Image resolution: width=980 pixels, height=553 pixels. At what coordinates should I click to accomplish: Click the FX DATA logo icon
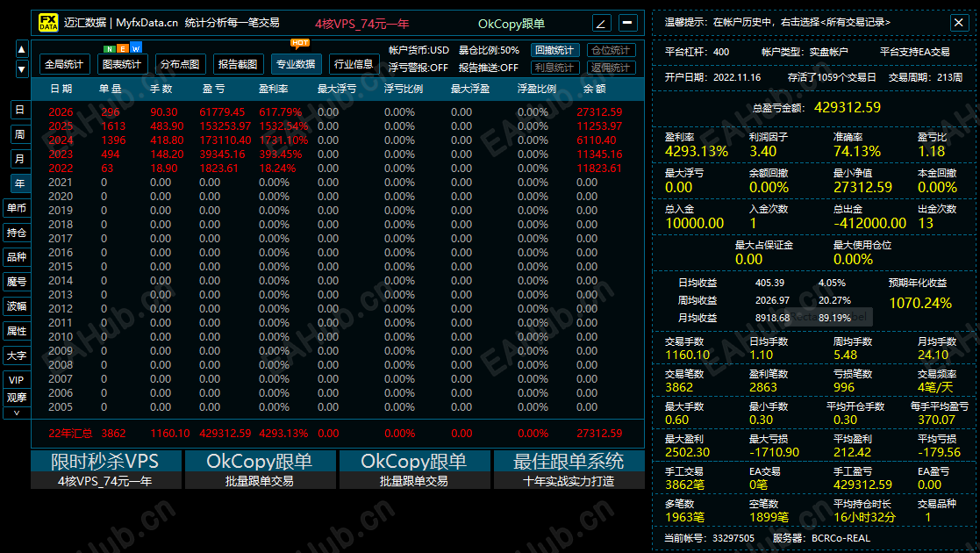(48, 23)
